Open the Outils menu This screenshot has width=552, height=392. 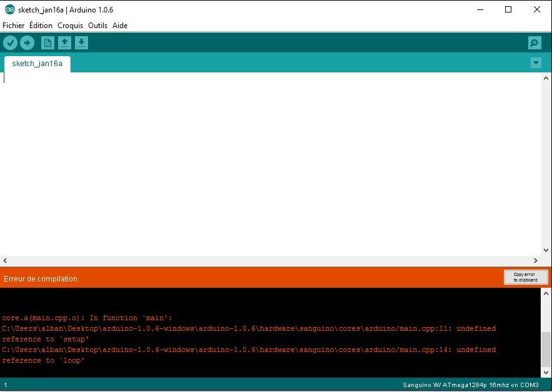click(98, 26)
